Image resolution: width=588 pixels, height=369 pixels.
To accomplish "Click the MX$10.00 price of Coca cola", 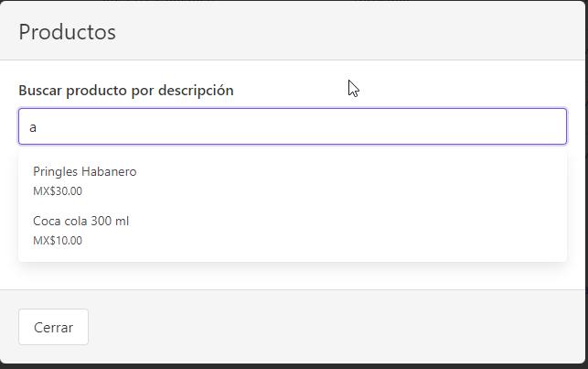I will [57, 241].
